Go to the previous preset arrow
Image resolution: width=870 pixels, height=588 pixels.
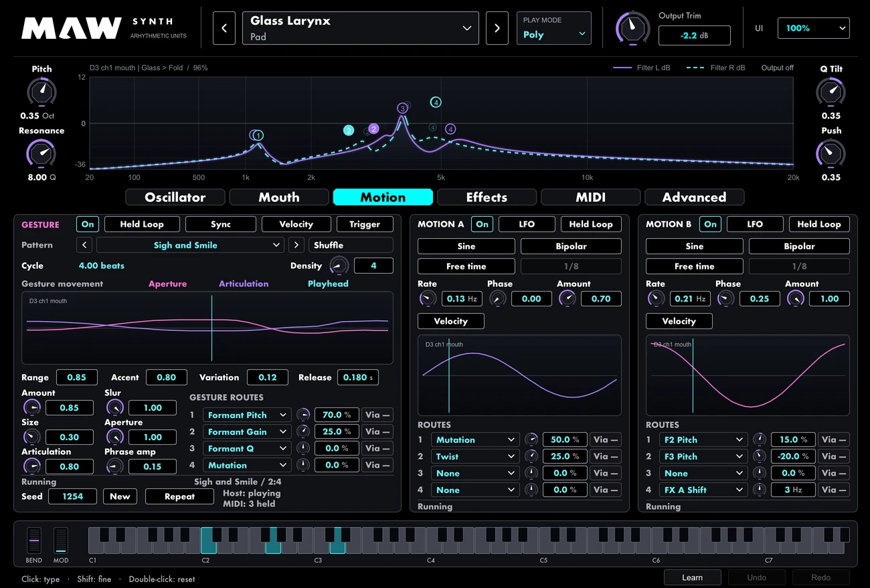point(224,28)
